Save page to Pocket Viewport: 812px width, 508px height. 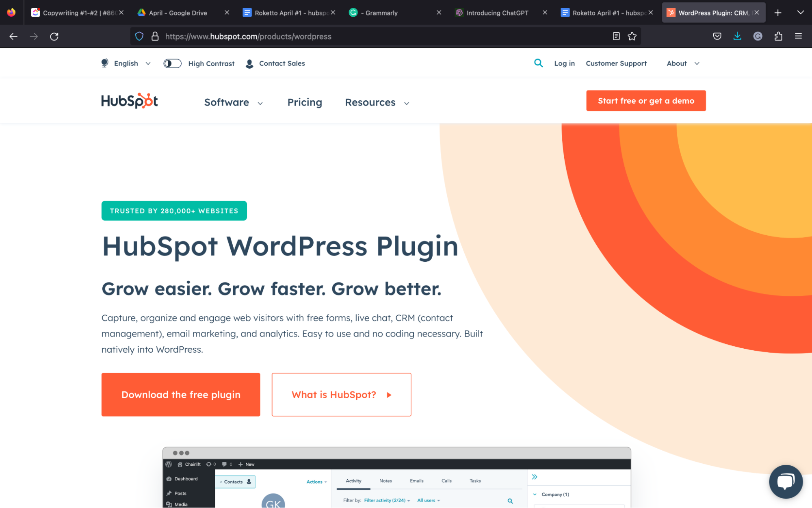tap(717, 36)
